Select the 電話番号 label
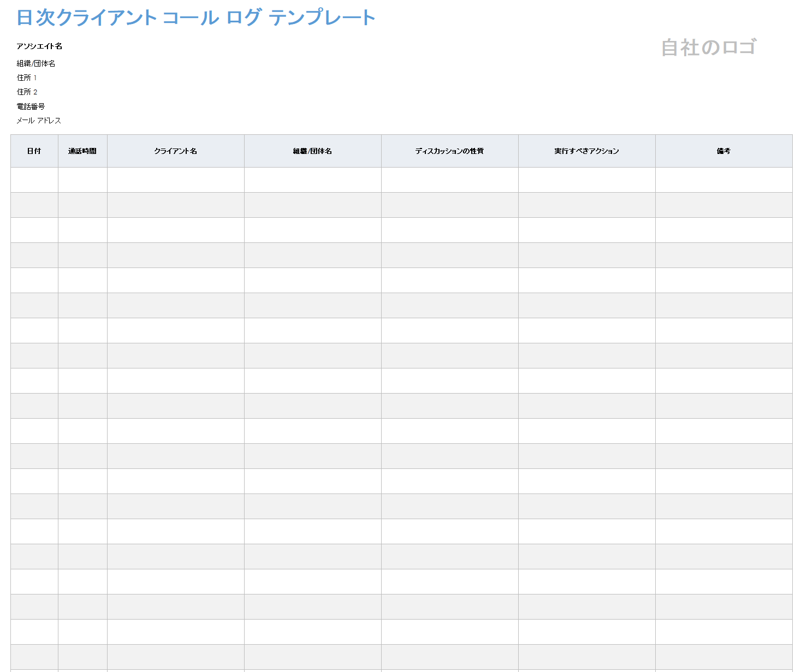 pyautogui.click(x=31, y=106)
